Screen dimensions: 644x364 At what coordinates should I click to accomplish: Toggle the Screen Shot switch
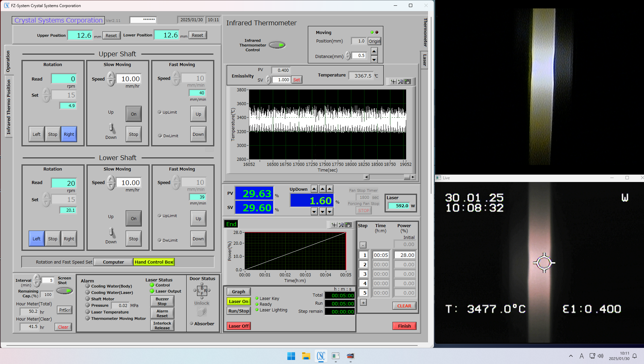(x=64, y=291)
